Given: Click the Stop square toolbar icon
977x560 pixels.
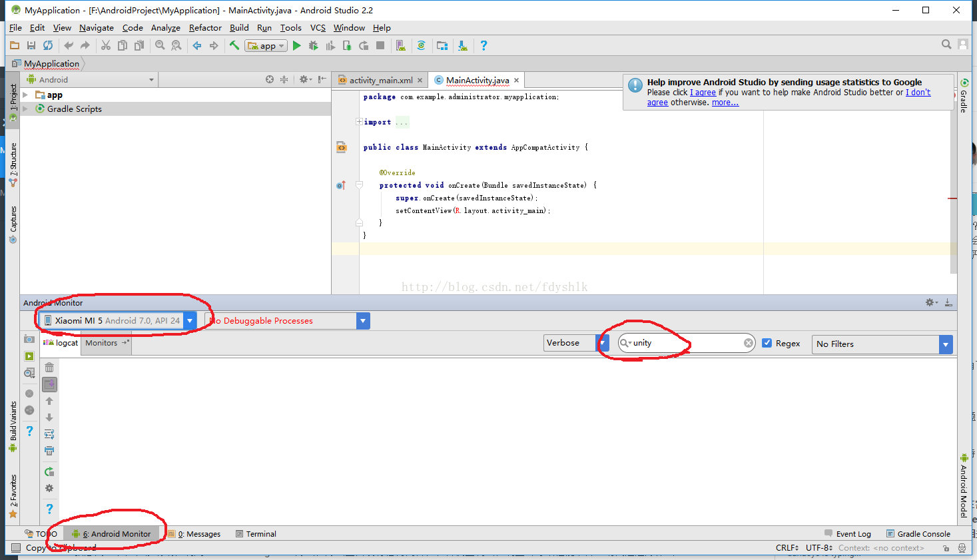Looking at the screenshot, I should click(x=380, y=45).
